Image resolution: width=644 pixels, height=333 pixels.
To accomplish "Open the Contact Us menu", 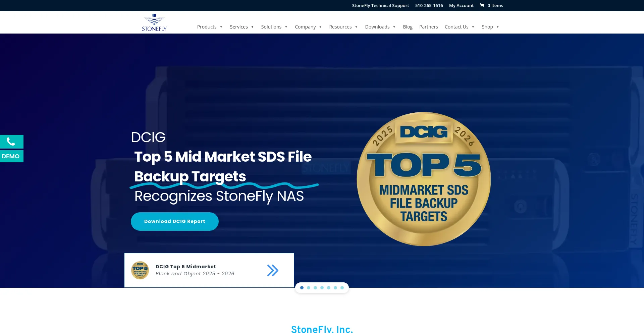I will point(456,27).
